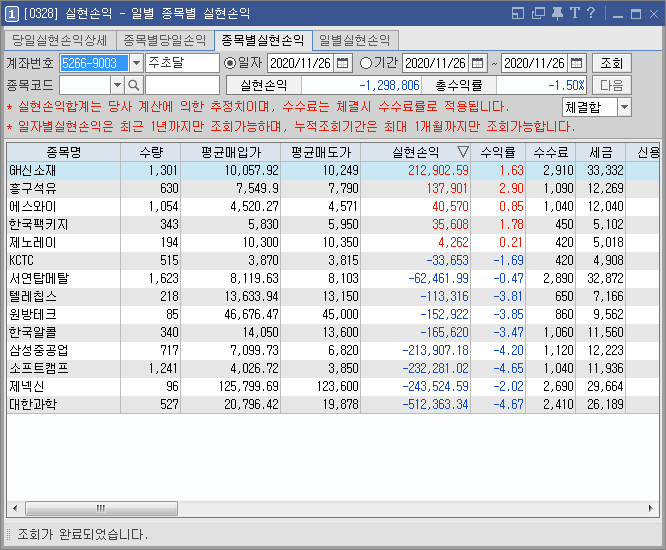The height and width of the screenshot is (550, 666).
Task: Select the 서연탑메탈 row
Action: pyautogui.click(x=333, y=279)
